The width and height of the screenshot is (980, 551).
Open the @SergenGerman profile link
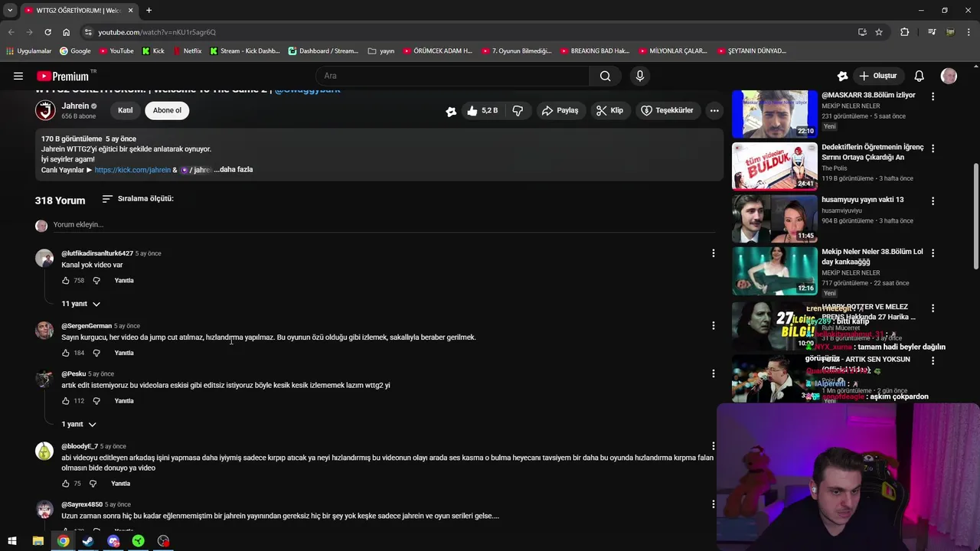(x=87, y=326)
